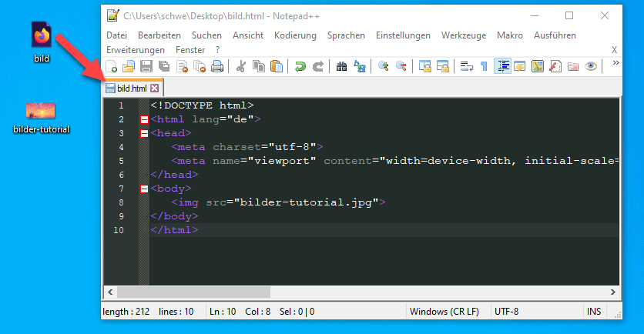
Task: Zoom out with the magnifier minus icon
Action: coord(401,66)
